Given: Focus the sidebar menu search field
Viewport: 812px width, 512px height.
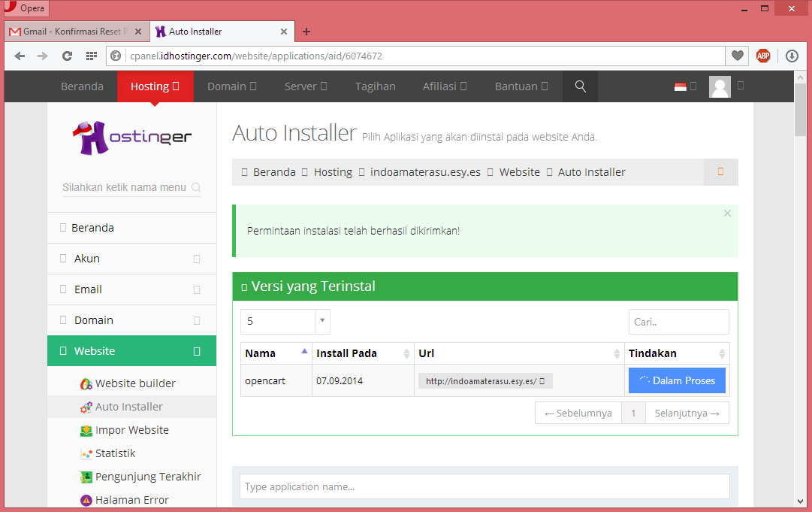Looking at the screenshot, I should click(131, 187).
